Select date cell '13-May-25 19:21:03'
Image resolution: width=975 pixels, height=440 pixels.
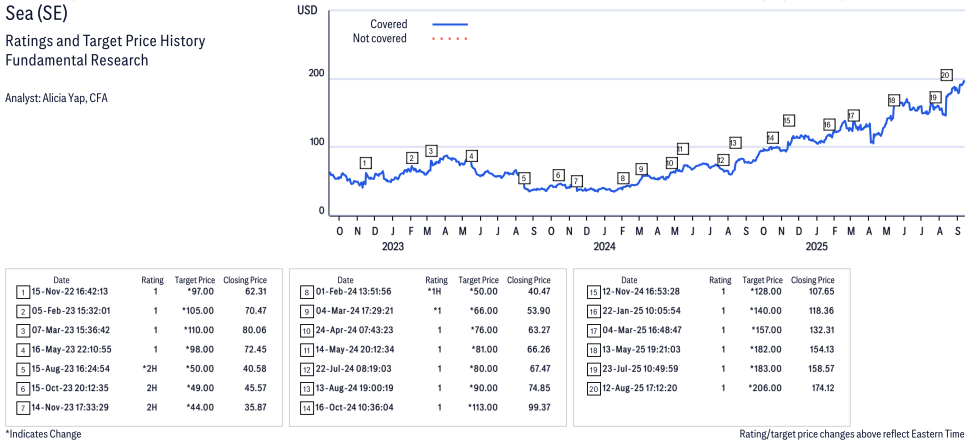640,350
